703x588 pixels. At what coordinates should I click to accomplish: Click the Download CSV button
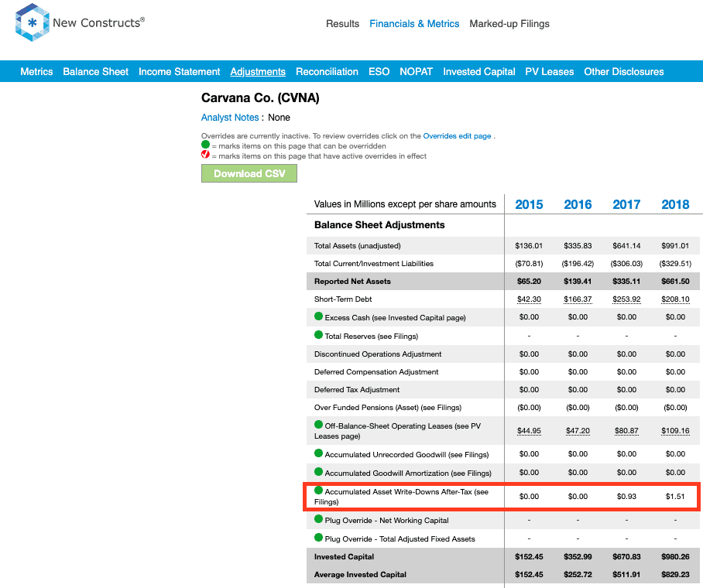(249, 173)
